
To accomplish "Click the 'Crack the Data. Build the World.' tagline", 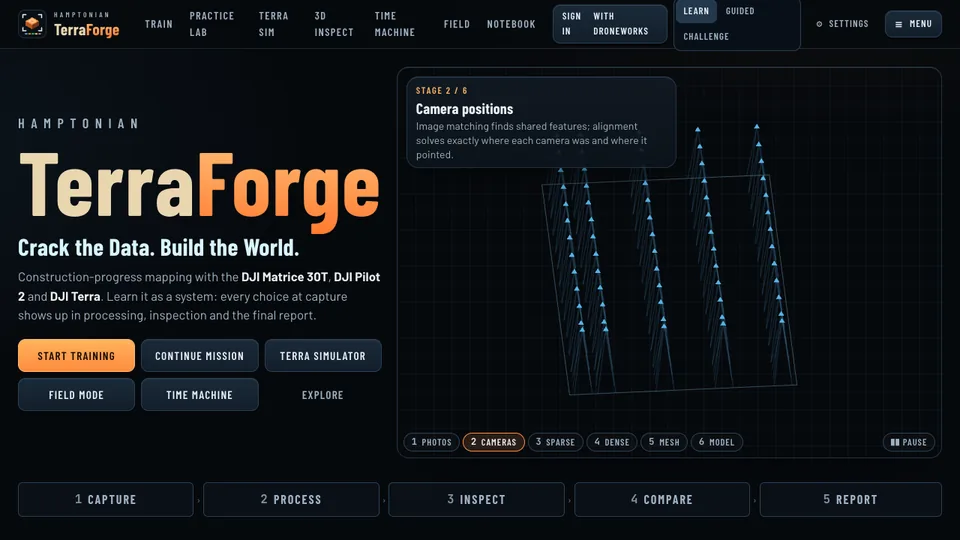I will (159, 248).
